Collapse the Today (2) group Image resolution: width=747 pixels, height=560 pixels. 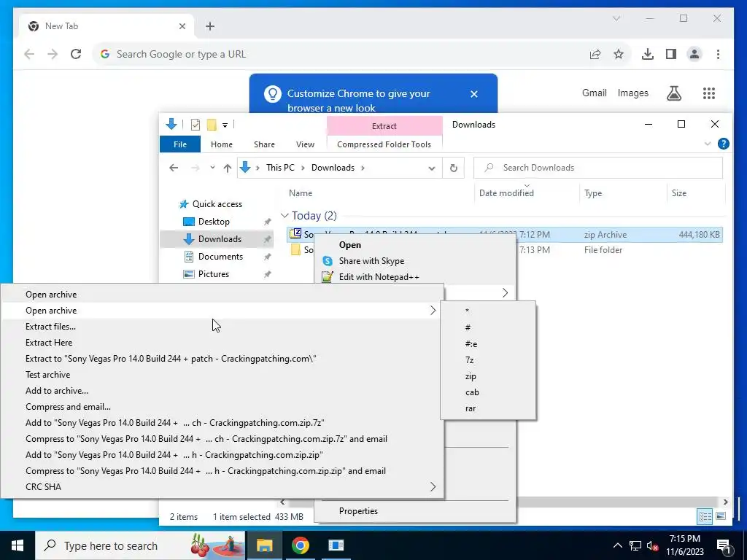click(285, 216)
